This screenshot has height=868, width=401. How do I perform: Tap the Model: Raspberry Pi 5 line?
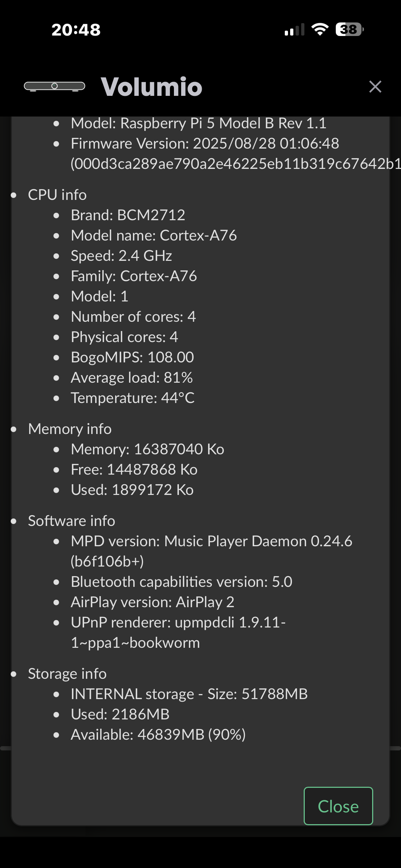199,124
